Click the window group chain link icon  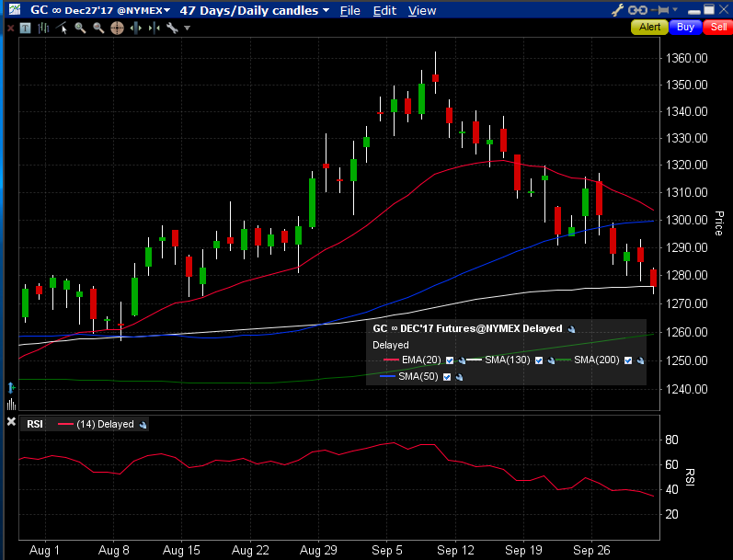coord(637,10)
